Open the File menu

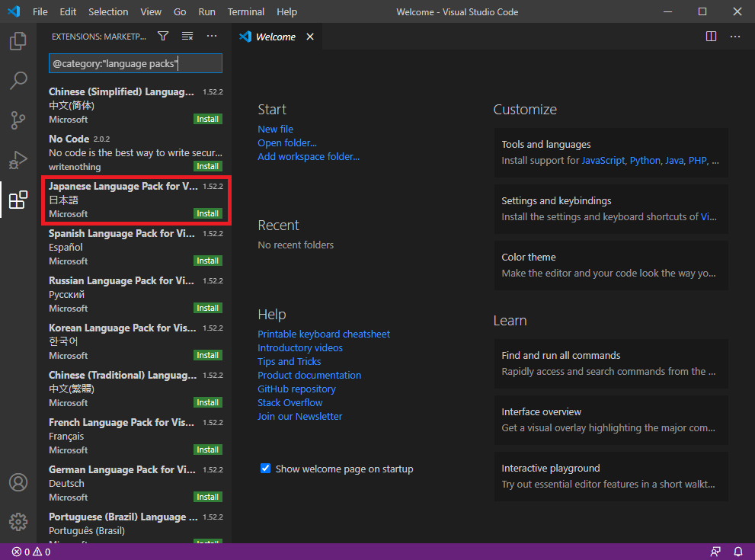(x=40, y=11)
